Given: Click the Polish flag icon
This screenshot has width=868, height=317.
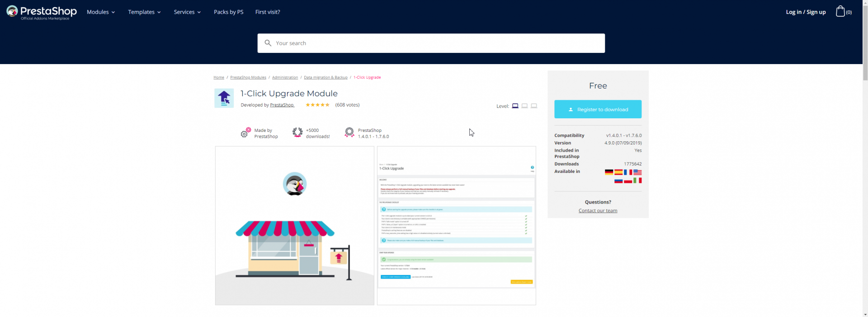Looking at the screenshot, I should click(628, 180).
